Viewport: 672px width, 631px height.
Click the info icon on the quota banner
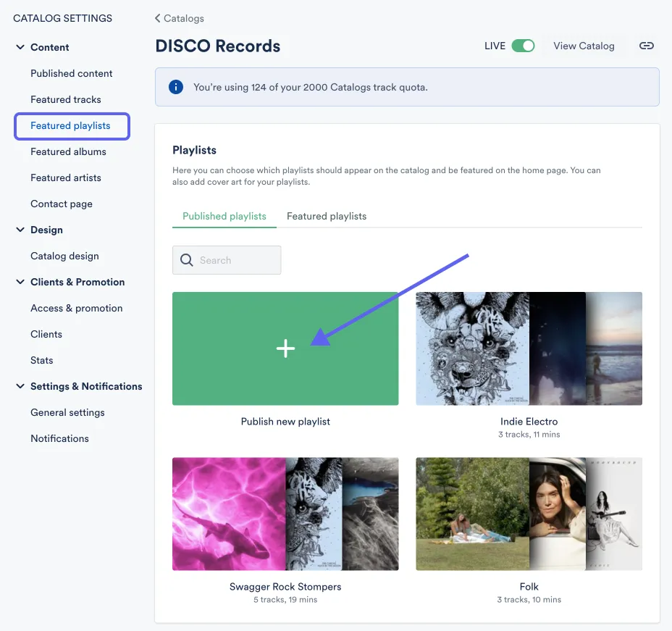pyautogui.click(x=175, y=86)
